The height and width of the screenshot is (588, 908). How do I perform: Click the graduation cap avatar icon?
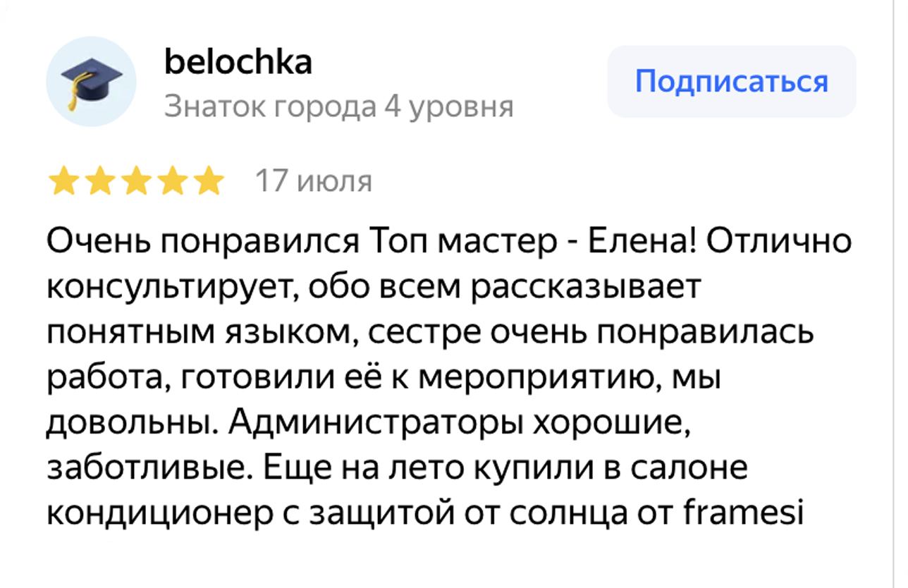91,82
